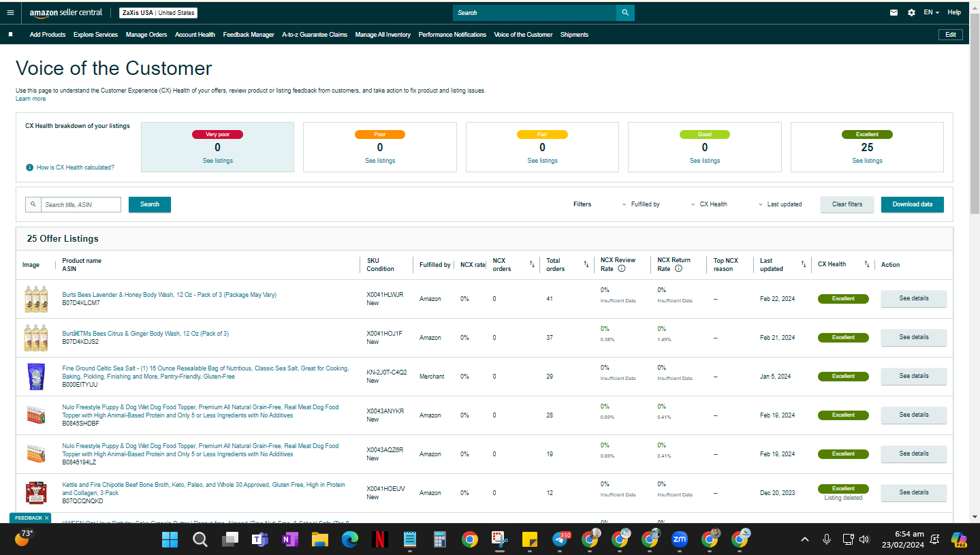Click the Learn more link
Viewport: 980px width, 555px height.
[31, 99]
